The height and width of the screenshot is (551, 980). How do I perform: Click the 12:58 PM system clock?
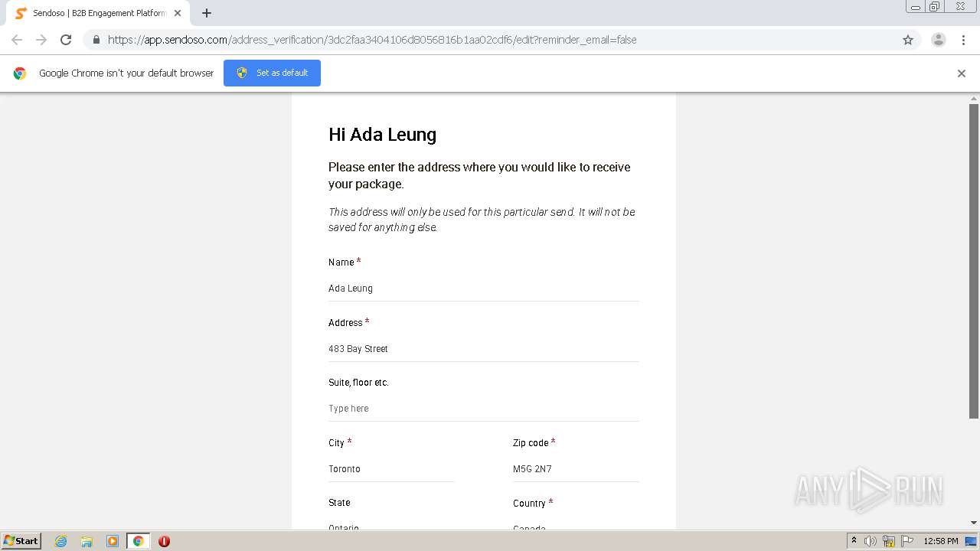[941, 541]
